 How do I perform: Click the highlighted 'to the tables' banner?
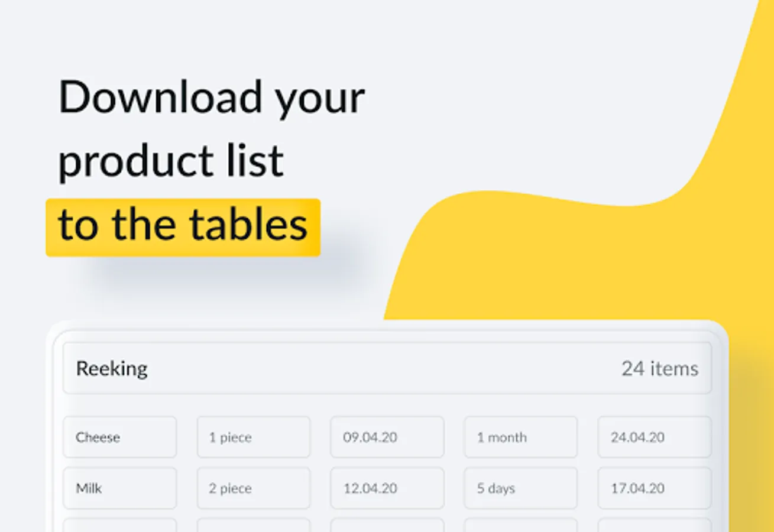click(x=183, y=227)
